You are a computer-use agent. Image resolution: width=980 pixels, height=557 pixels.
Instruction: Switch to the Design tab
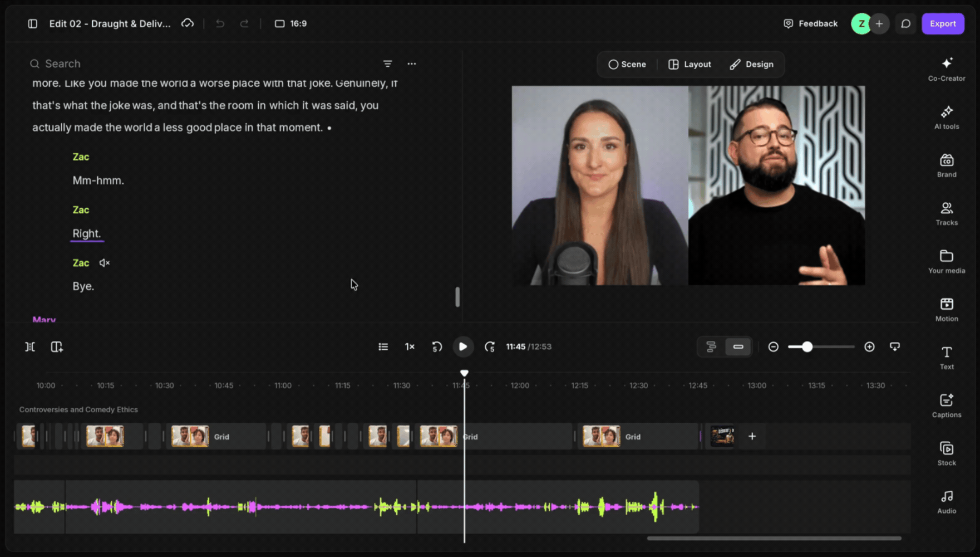tap(751, 64)
